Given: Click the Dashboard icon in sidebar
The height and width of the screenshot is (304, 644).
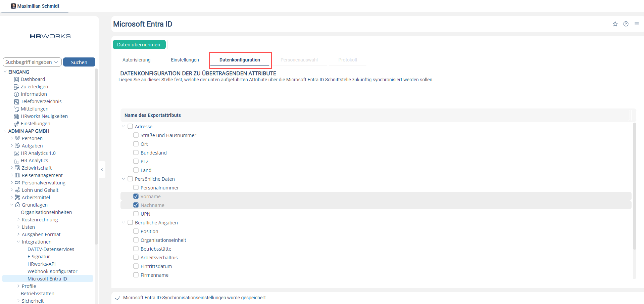Looking at the screenshot, I should point(16,80).
